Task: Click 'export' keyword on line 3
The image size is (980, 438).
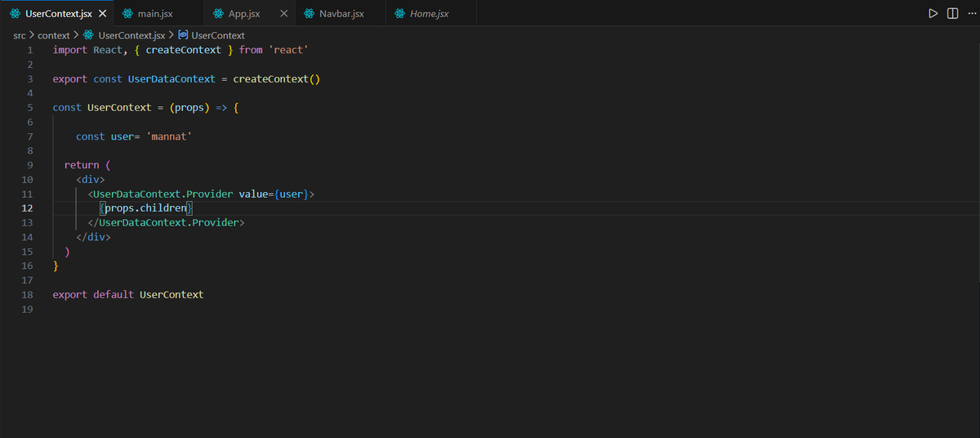Action: click(x=70, y=78)
